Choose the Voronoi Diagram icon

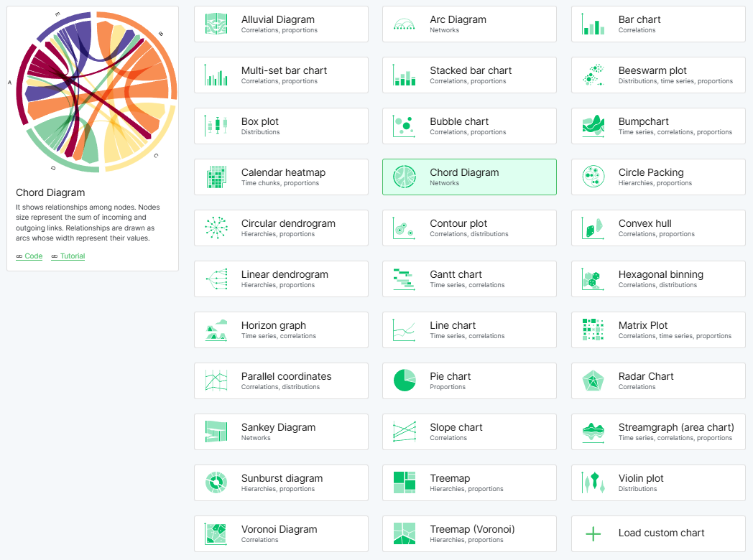tap(216, 533)
